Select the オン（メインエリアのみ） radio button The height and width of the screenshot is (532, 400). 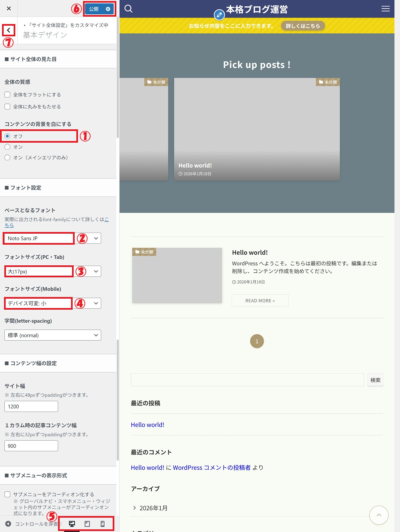coord(7,158)
